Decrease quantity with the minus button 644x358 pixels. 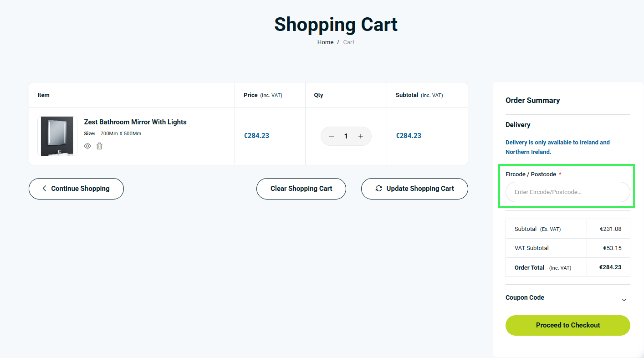(332, 136)
